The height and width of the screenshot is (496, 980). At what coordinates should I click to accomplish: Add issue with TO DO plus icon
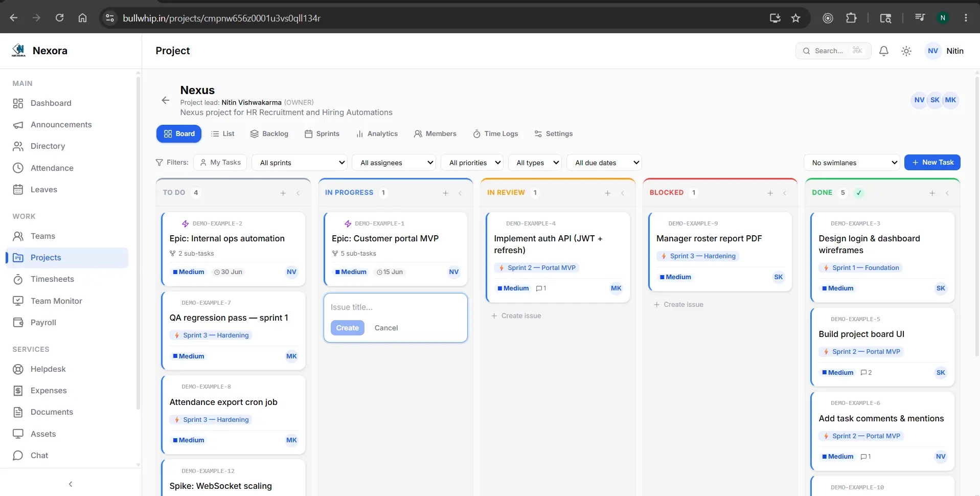[283, 193]
